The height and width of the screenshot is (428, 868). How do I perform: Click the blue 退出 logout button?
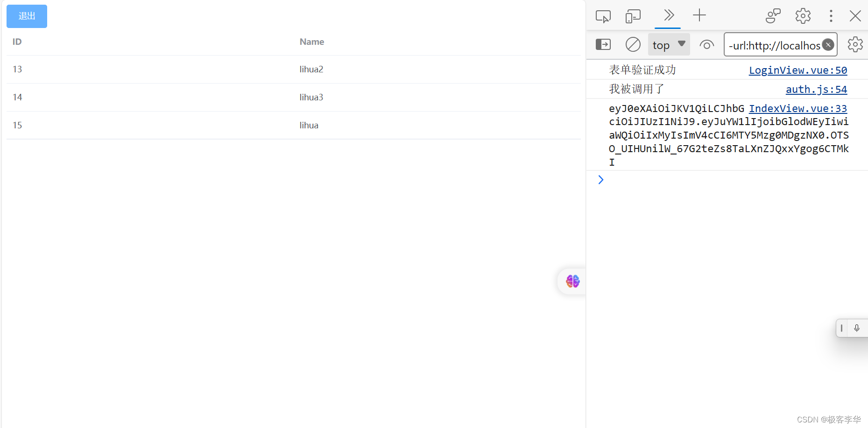tap(27, 16)
